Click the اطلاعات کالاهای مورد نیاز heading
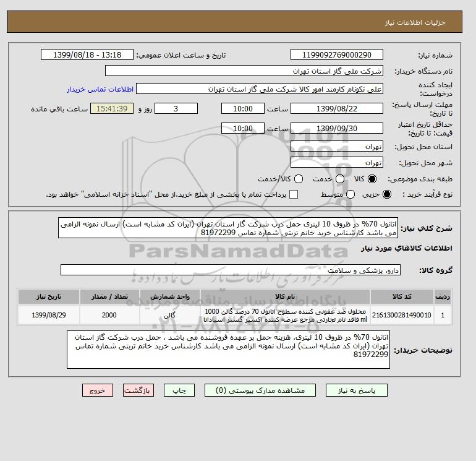The height and width of the screenshot is (461, 476). point(407,248)
